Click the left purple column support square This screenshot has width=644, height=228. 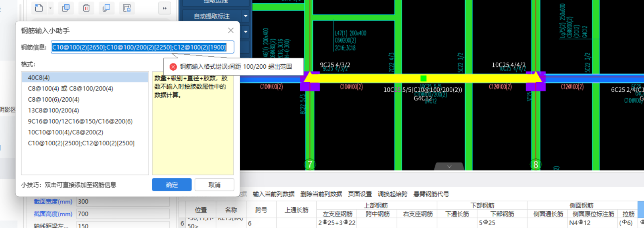coord(310,81)
